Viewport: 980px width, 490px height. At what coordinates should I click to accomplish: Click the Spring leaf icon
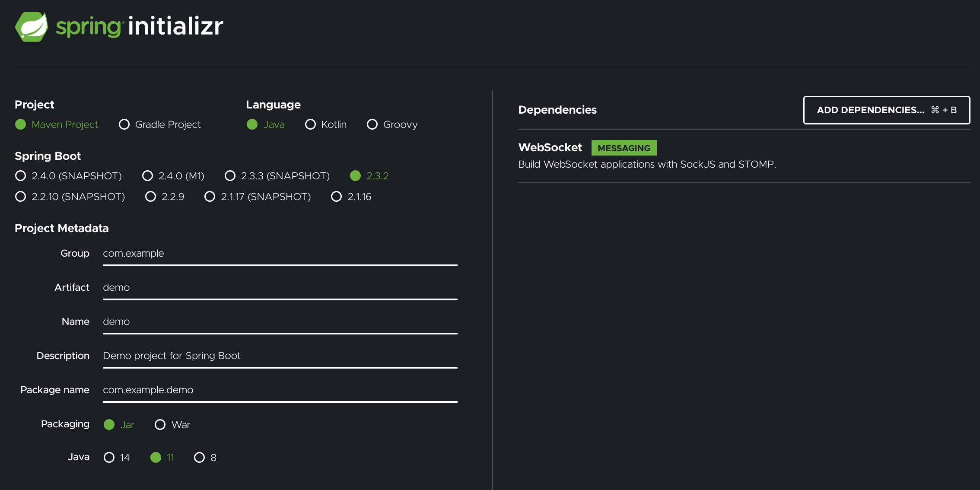point(32,27)
